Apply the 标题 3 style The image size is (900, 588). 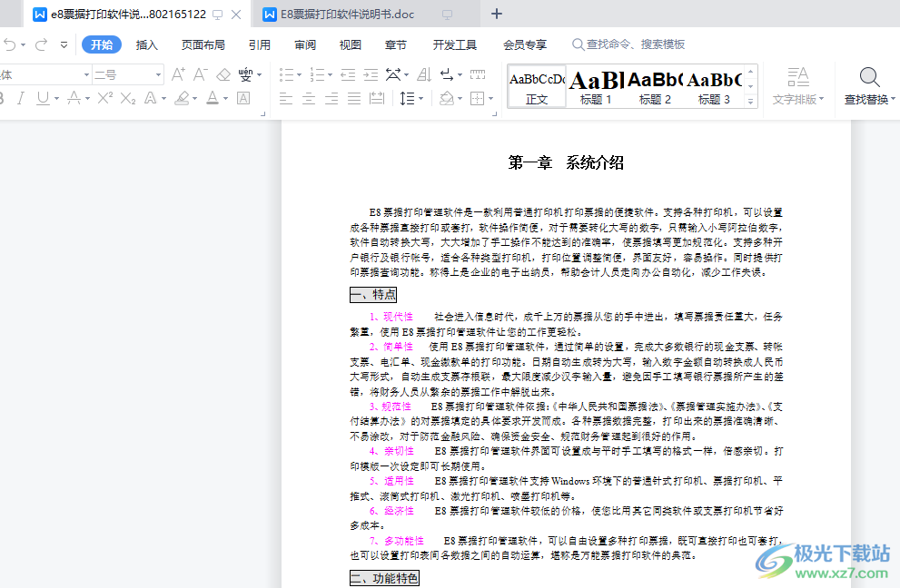coord(714,86)
